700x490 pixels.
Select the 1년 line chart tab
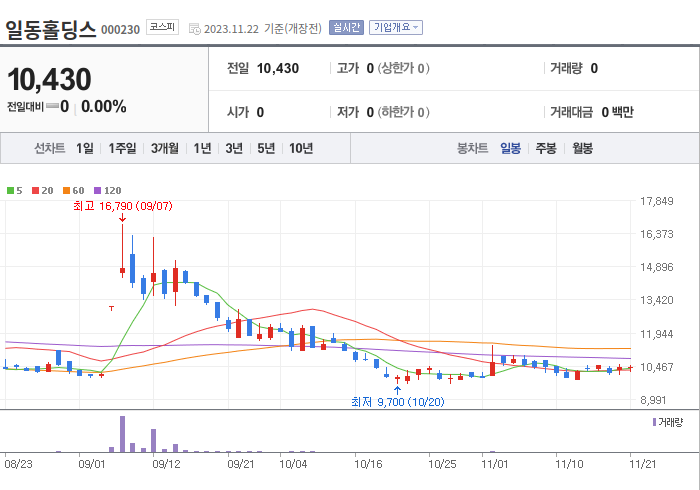[202, 148]
